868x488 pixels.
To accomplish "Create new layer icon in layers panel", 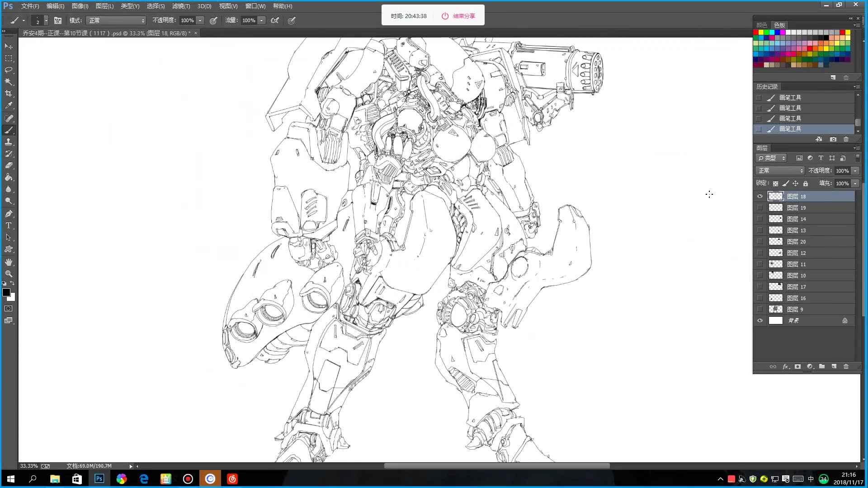I will tap(834, 366).
